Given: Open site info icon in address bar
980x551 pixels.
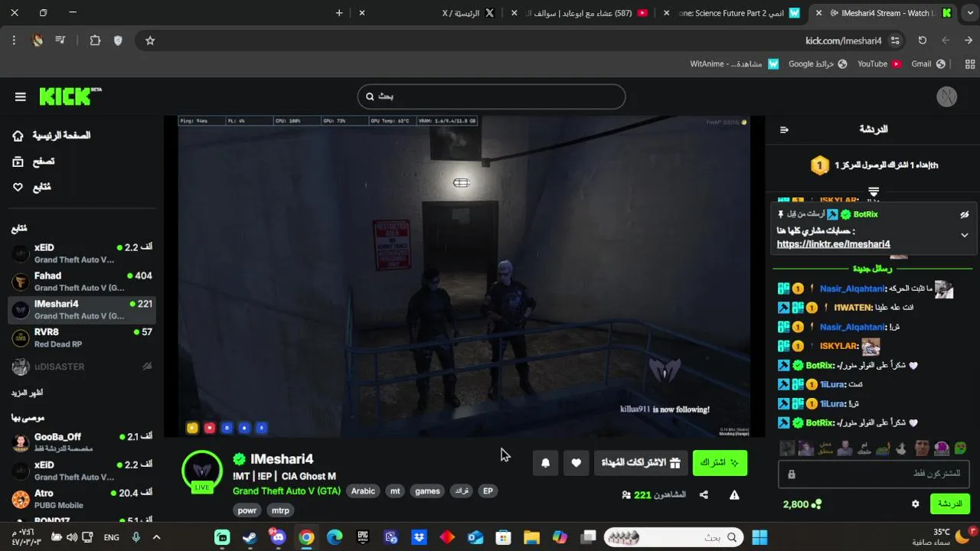Looking at the screenshot, I should tap(895, 41).
